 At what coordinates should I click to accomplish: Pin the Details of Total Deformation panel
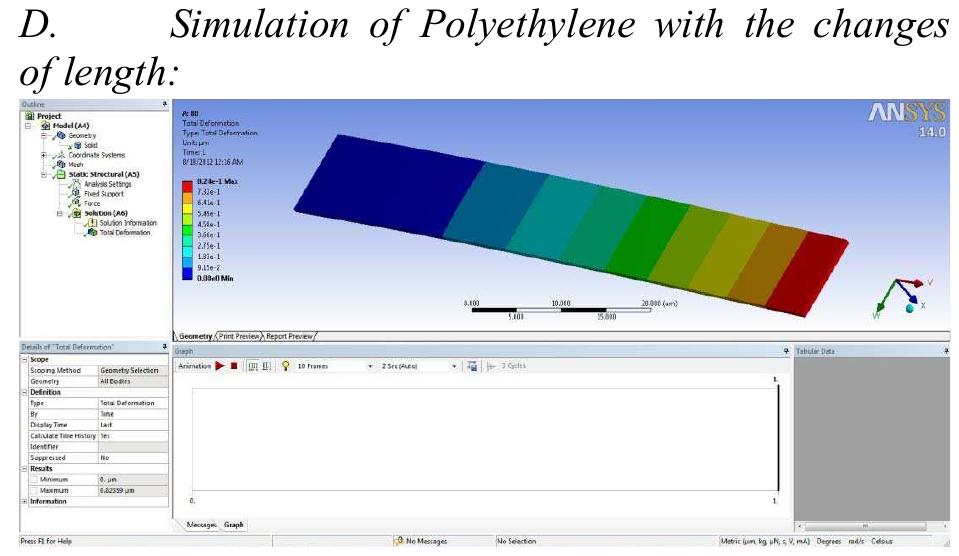pos(165,347)
